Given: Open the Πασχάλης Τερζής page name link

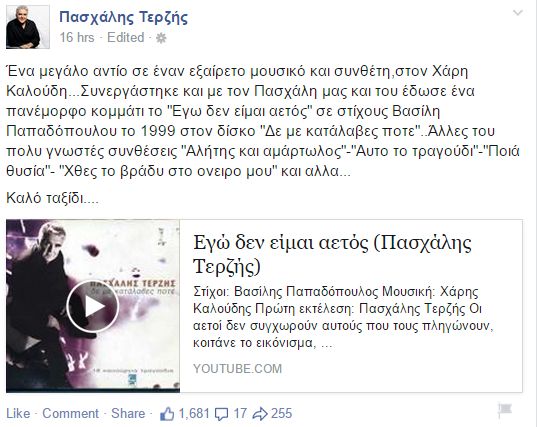Looking at the screenshot, I should click(x=124, y=17).
